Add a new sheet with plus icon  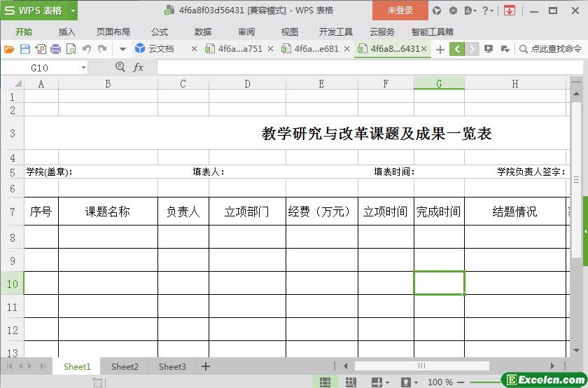coord(206,366)
